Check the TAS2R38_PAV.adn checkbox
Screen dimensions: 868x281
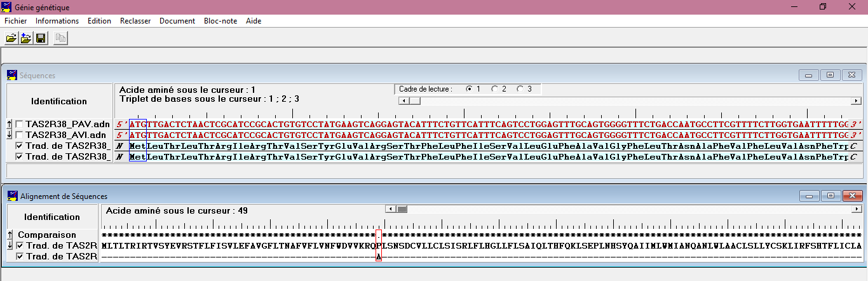click(x=20, y=124)
